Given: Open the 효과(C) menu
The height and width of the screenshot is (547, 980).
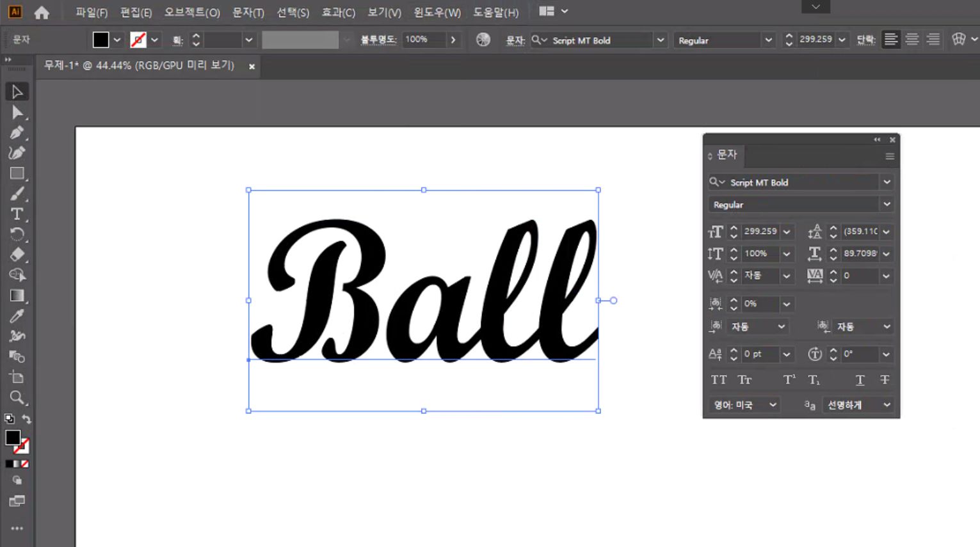Looking at the screenshot, I should click(x=339, y=12).
